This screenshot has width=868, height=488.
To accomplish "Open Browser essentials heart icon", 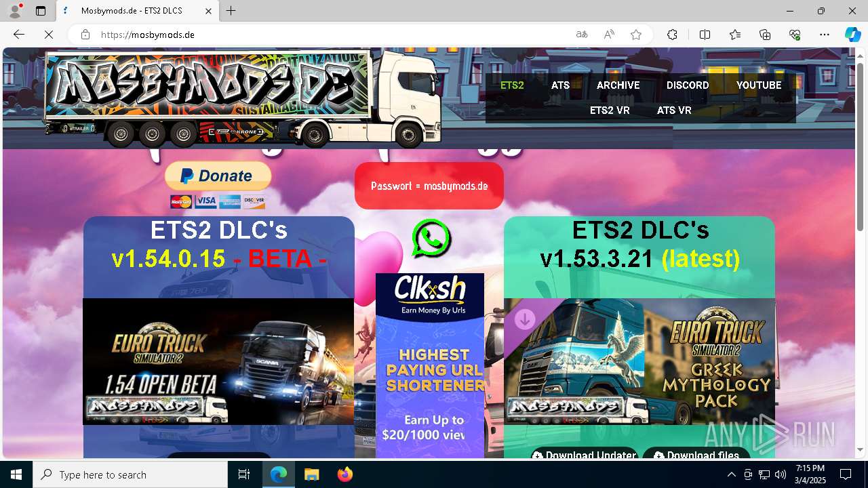I will pos(795,35).
